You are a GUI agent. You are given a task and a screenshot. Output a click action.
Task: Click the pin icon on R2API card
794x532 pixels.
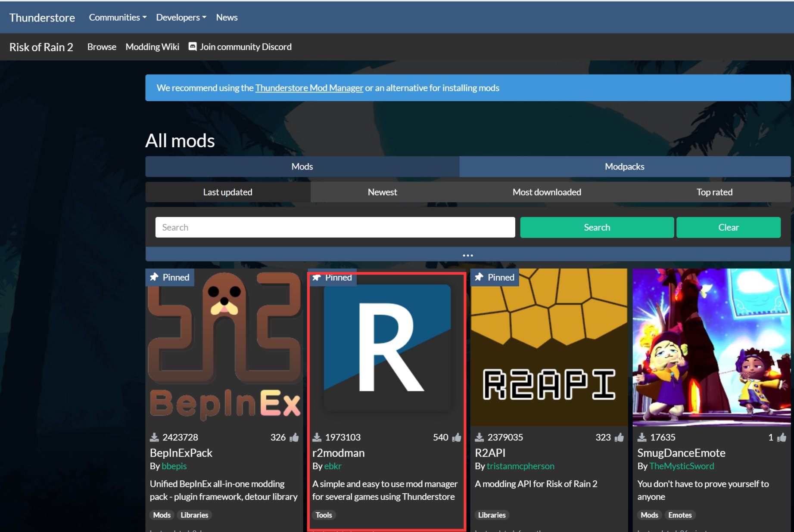[479, 277]
